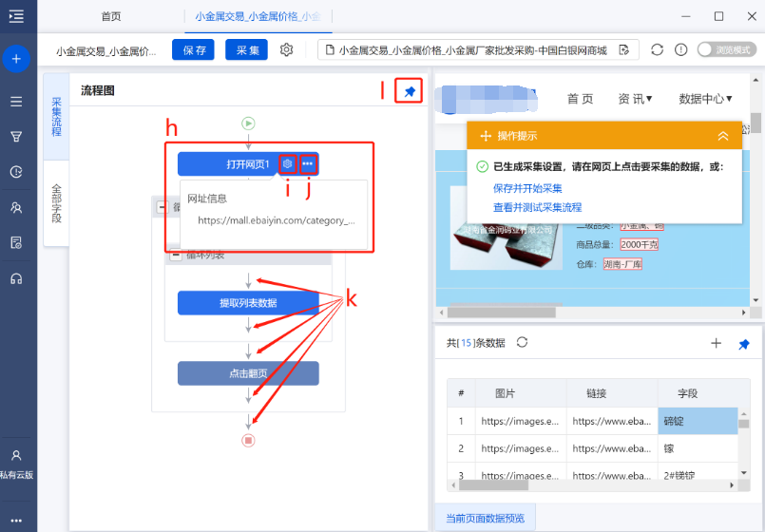Viewport: 765px width, 532px height.
Task: Pin the 流程图 flowchart panel
Action: (410, 91)
